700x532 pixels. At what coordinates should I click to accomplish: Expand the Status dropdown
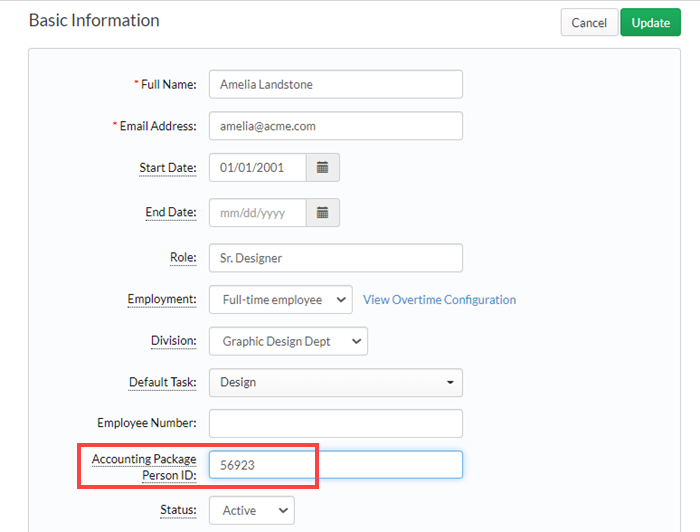251,510
